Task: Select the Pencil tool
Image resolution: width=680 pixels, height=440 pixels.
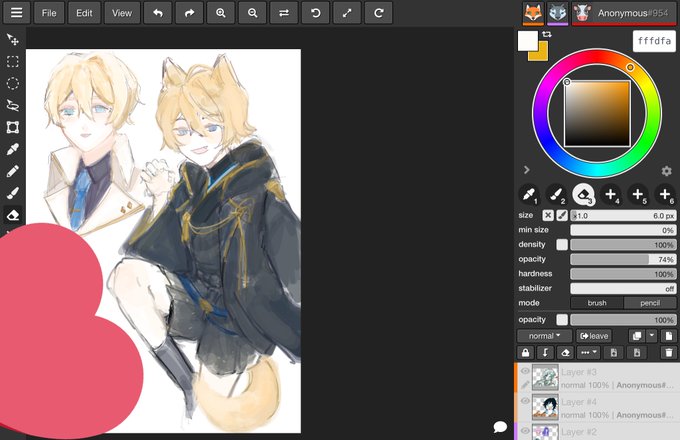Action: (13, 171)
